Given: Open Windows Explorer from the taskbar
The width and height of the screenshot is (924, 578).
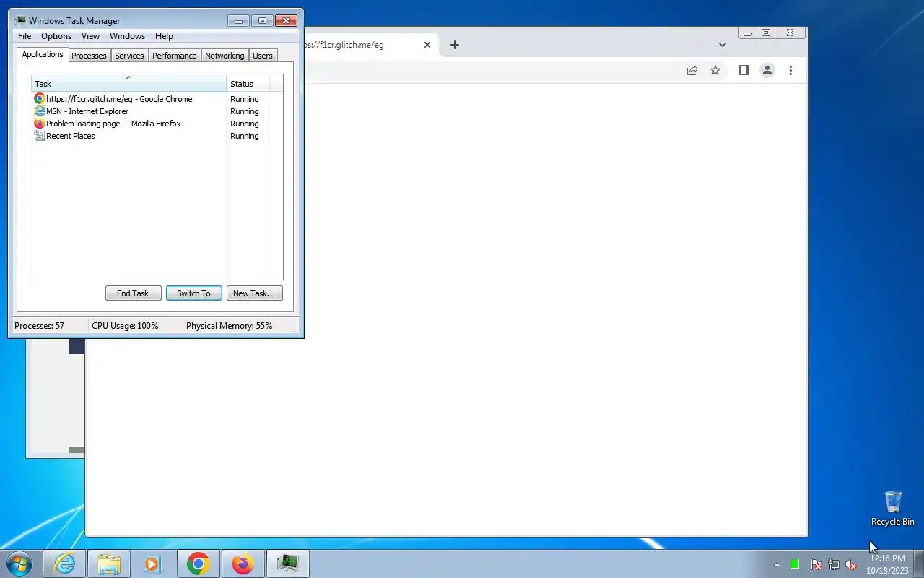Looking at the screenshot, I should coord(109,564).
